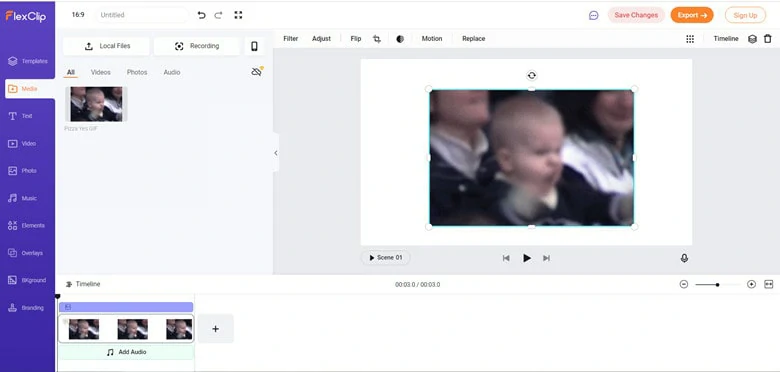Screen dimensions: 780x372
Task: Open the Filter menu
Action: point(291,39)
